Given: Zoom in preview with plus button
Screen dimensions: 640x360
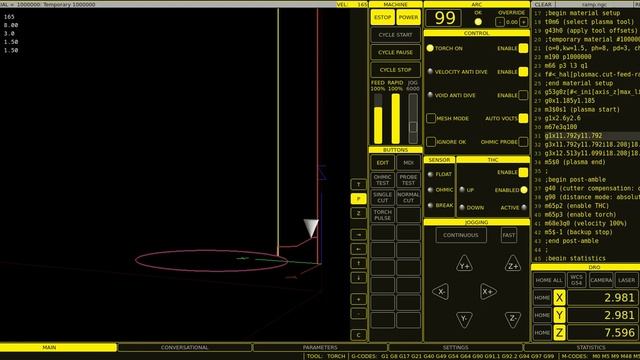Looking at the screenshot, I should 358,299.
